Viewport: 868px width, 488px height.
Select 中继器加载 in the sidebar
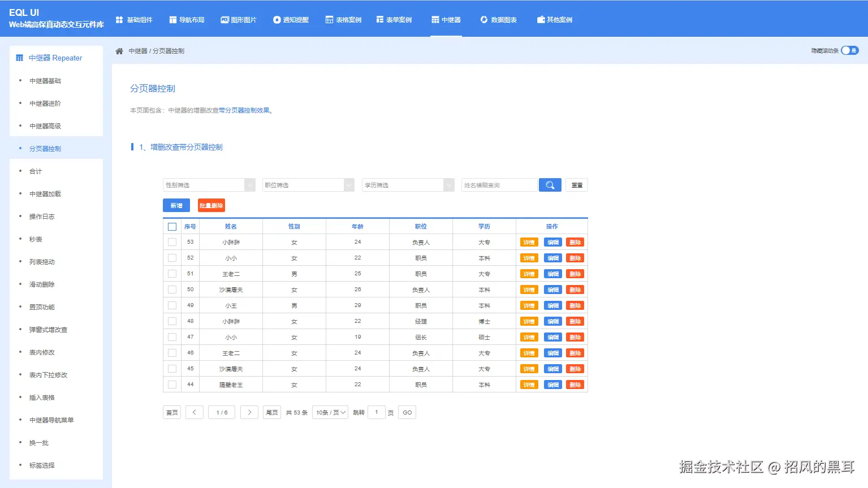click(56, 194)
